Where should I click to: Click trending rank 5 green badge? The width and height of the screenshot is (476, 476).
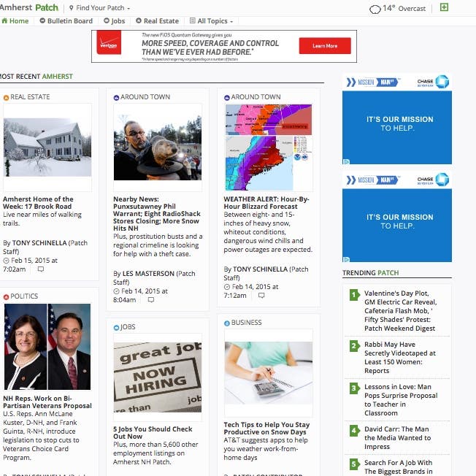pyautogui.click(x=354, y=464)
